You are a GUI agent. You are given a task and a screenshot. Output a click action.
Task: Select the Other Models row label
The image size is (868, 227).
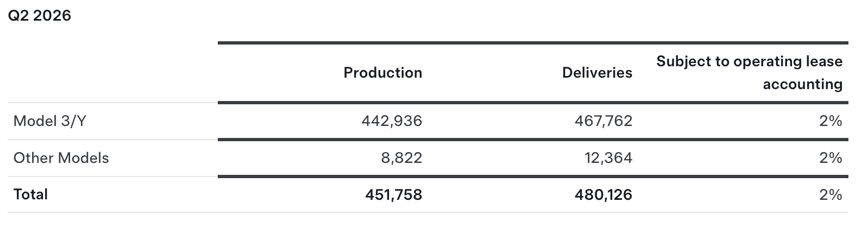(x=61, y=158)
